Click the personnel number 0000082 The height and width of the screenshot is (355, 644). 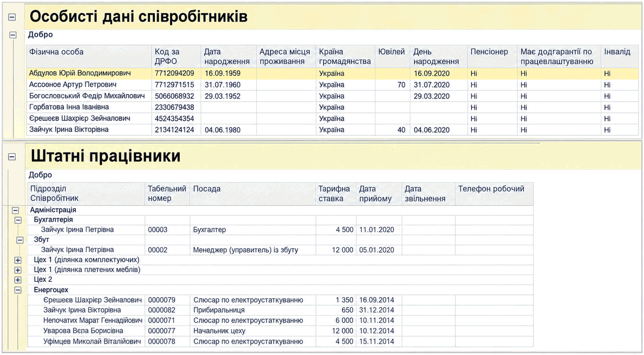[x=162, y=310]
